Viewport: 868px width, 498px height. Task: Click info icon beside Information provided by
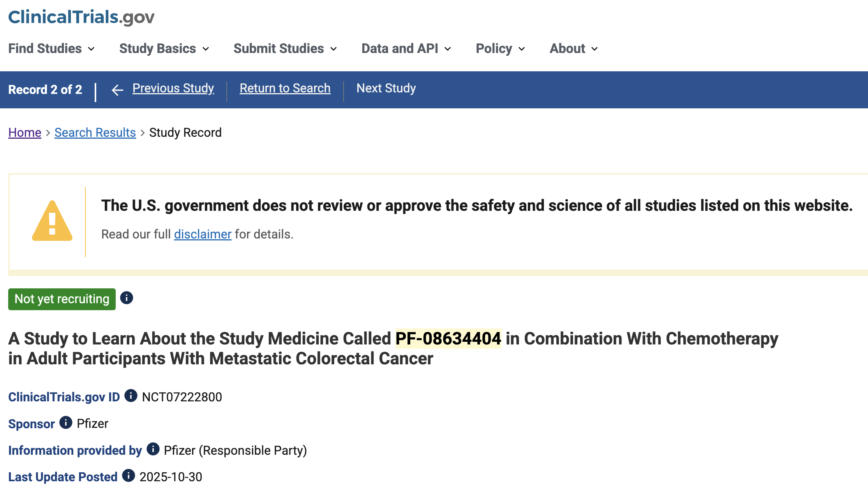pyautogui.click(x=153, y=449)
